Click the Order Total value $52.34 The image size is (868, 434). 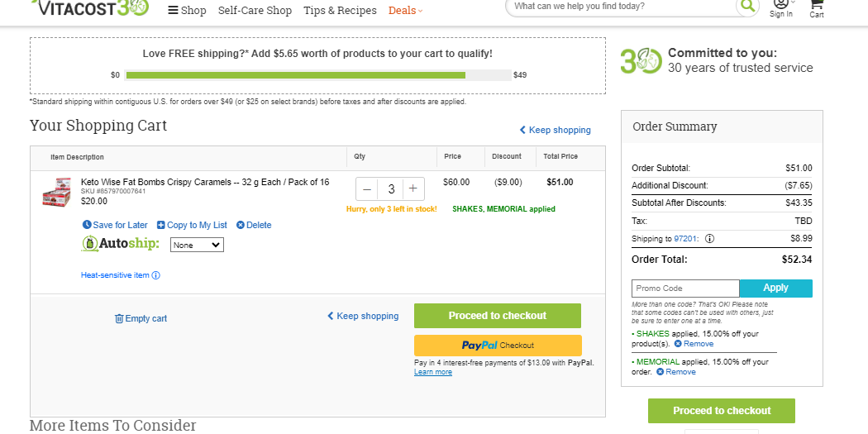[x=797, y=259]
